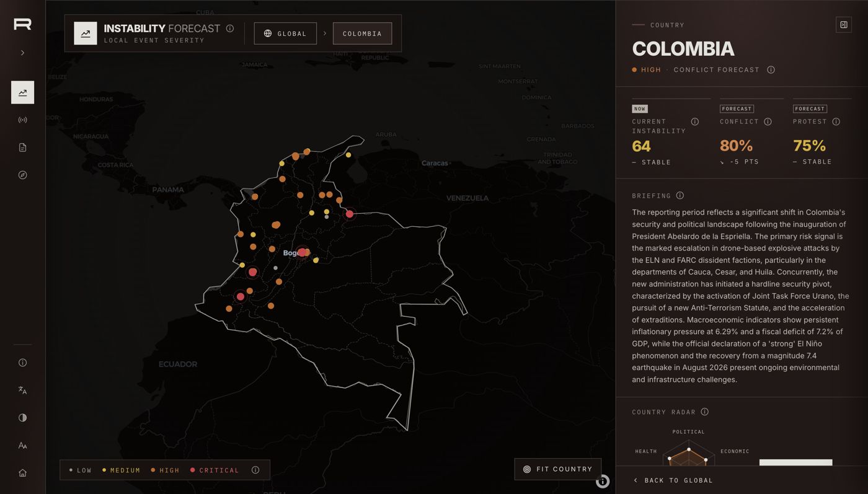This screenshot has width=868, height=494.
Task: Select the Colombia breadcrumb button
Action: (x=362, y=33)
